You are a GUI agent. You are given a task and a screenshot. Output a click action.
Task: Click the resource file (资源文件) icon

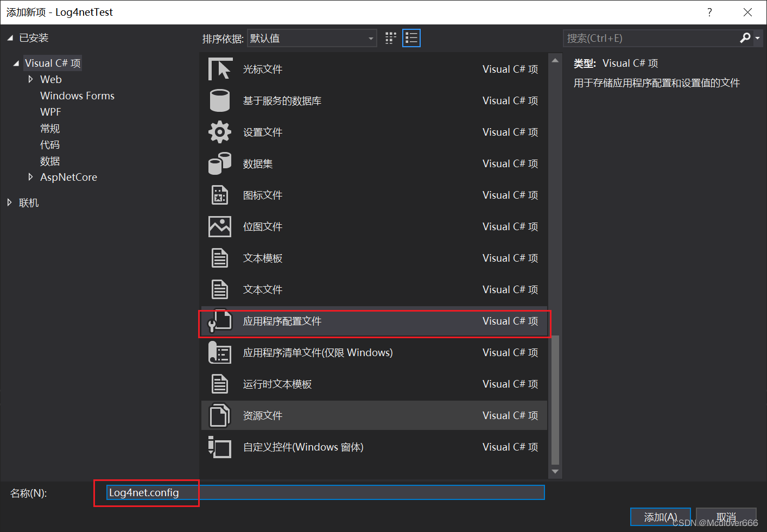(220, 415)
